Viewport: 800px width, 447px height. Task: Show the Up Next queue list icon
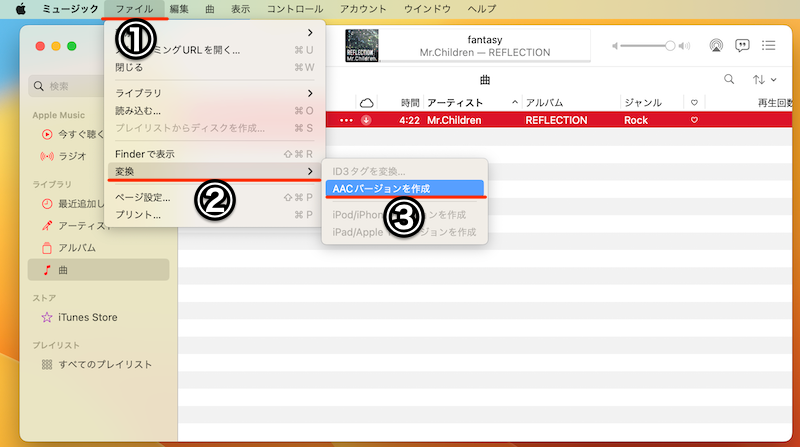[769, 46]
